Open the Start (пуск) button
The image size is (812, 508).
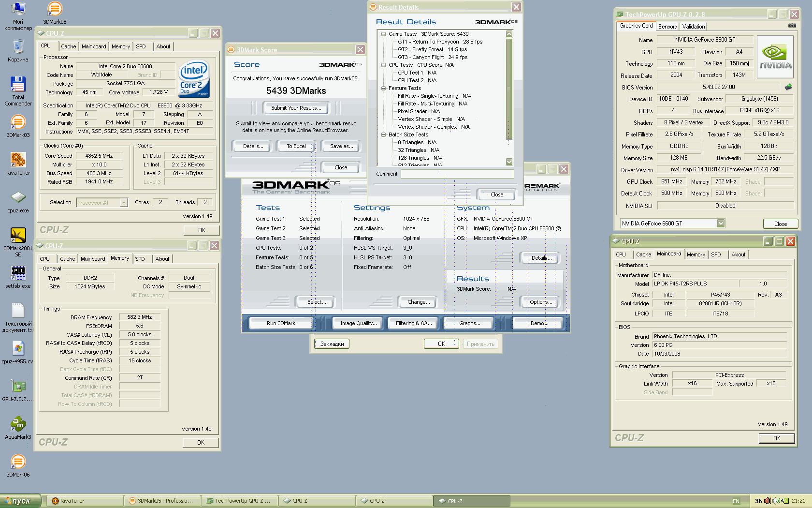(20, 501)
